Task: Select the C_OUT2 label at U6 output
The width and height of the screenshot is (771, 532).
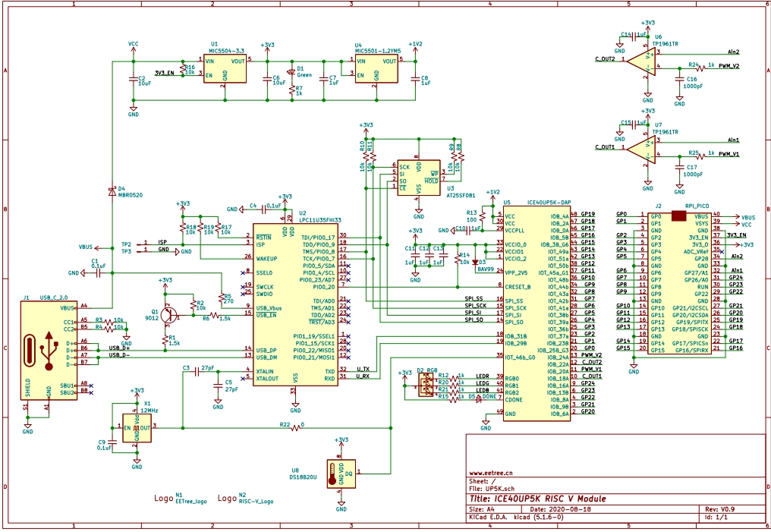Action: coord(606,59)
